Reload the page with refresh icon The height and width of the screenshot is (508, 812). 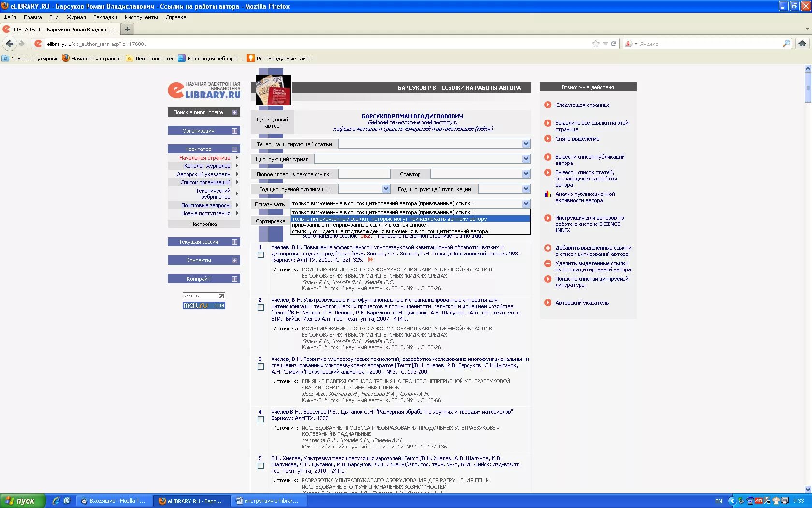click(613, 44)
